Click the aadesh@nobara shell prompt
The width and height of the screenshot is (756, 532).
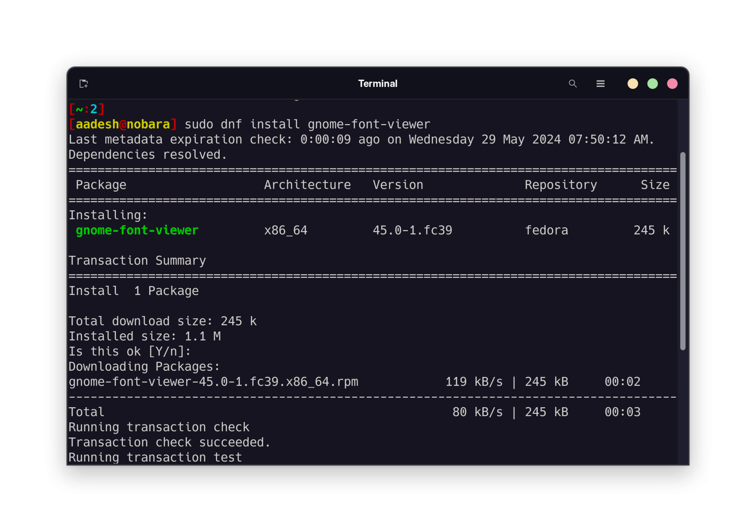pyautogui.click(x=123, y=124)
